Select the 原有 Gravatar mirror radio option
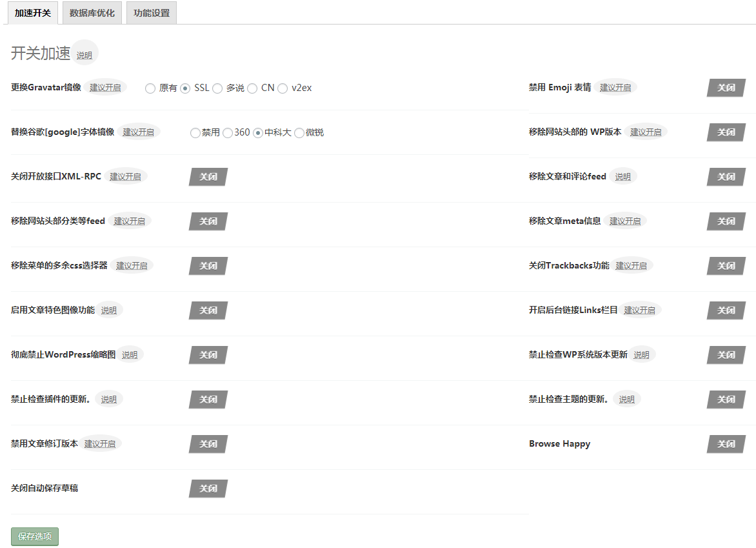756x548 pixels. tap(150, 88)
